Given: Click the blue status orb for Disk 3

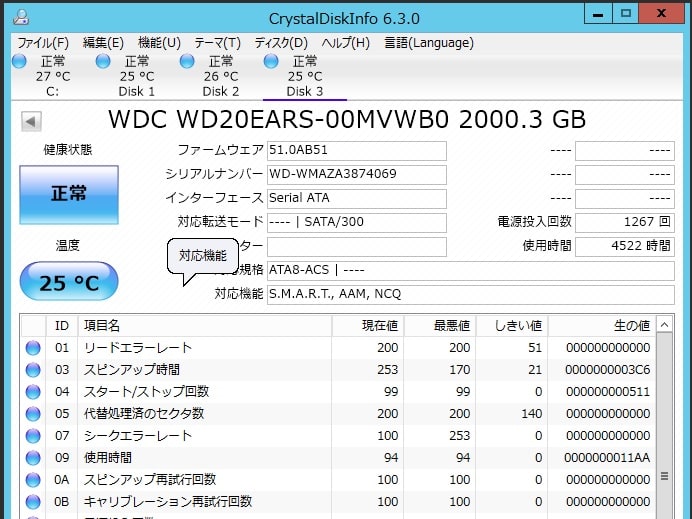Looking at the screenshot, I should pyautogui.click(x=271, y=61).
